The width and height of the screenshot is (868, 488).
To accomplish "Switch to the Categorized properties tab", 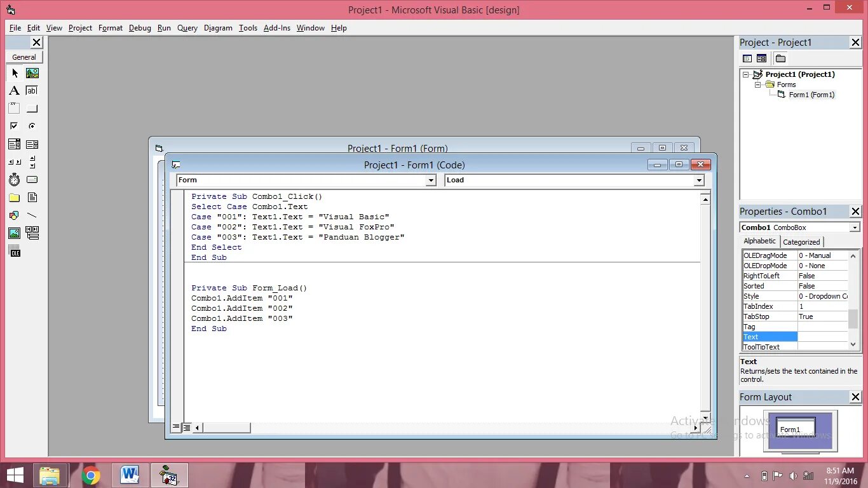I will pyautogui.click(x=801, y=242).
